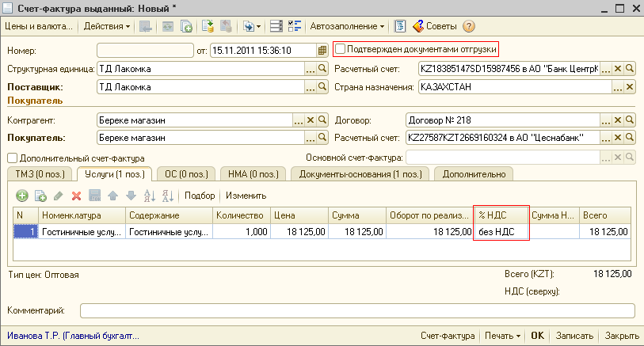Clear the Договор field with X icon
644x346 pixels.
pos(617,120)
